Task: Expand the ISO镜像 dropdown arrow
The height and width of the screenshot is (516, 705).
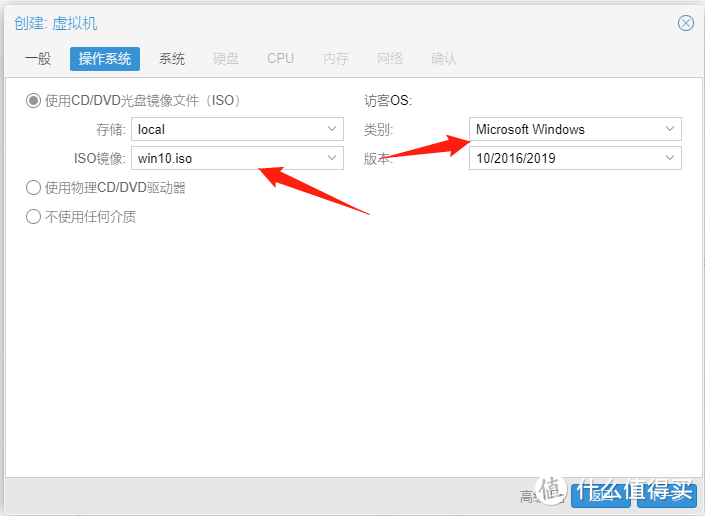Action: point(332,158)
